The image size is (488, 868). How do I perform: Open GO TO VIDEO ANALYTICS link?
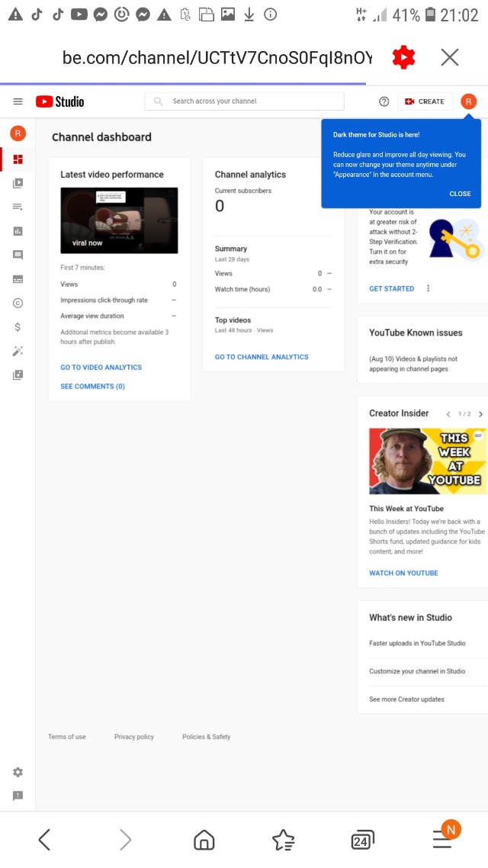pyautogui.click(x=101, y=367)
